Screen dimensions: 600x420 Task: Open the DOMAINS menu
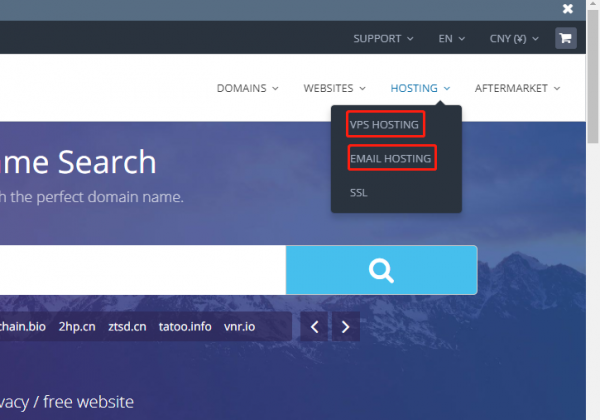[247, 88]
